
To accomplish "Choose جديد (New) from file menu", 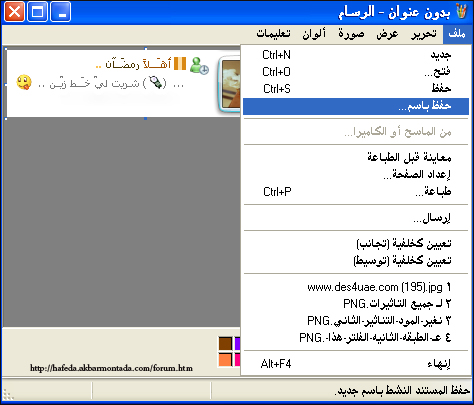I will [356, 55].
